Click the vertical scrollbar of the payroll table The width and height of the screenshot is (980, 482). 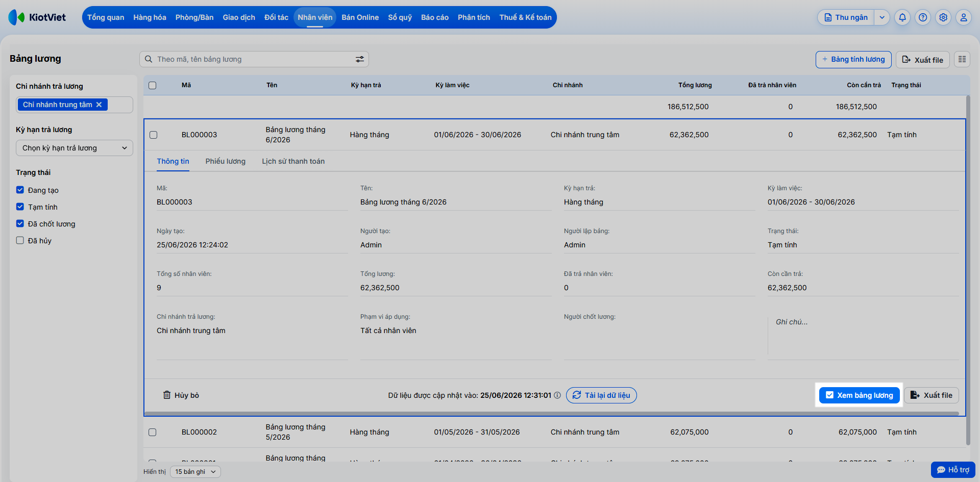968,270
